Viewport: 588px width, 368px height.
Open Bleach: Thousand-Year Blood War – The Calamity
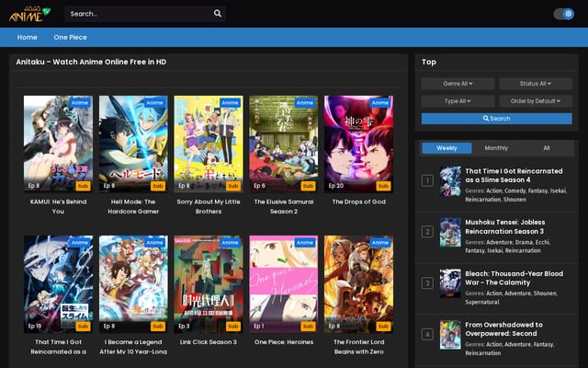pos(514,278)
